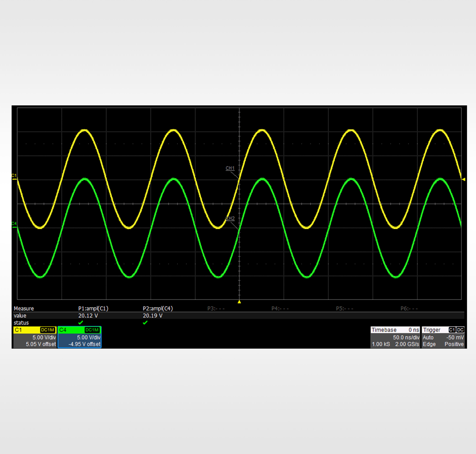Viewport: 476px width, 454px height.
Task: Click the Measure table label
Action: click(24, 309)
